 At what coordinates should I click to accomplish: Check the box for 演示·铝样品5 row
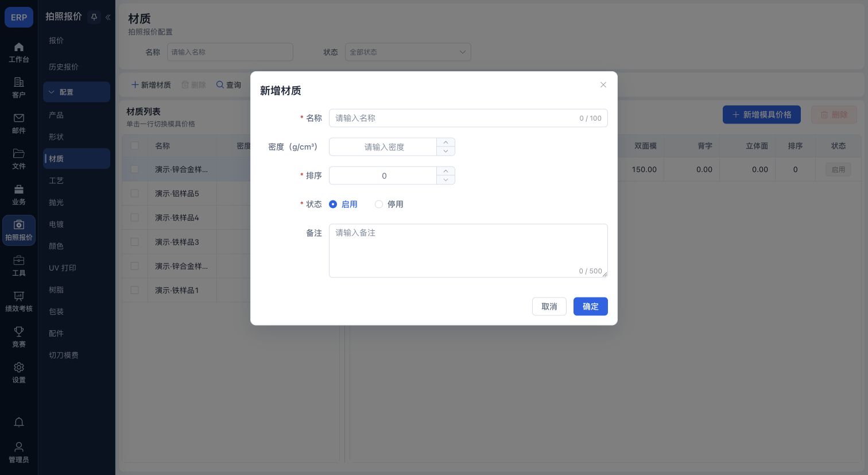(x=134, y=194)
